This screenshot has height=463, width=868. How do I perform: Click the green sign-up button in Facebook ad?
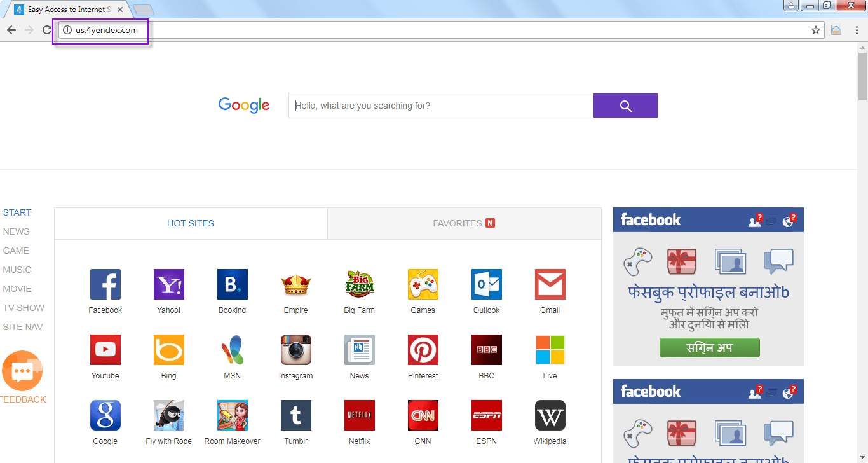point(710,348)
